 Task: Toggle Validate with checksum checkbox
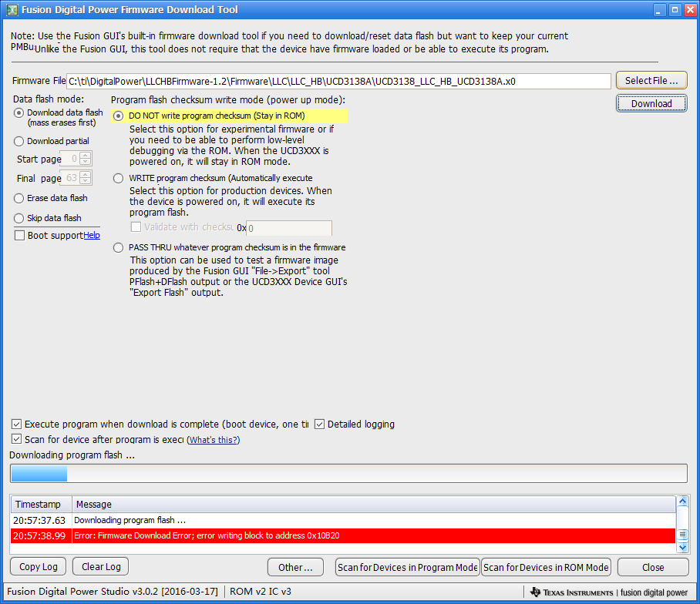(136, 227)
